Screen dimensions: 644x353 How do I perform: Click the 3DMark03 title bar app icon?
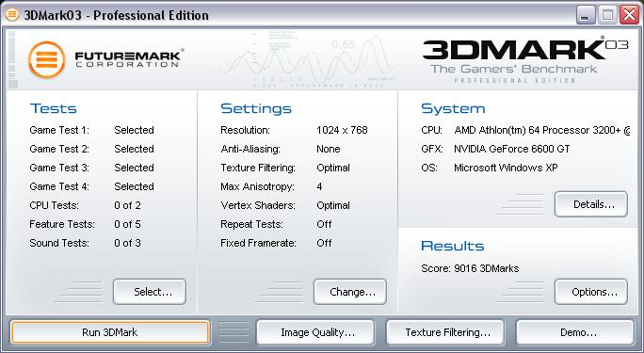12,15
